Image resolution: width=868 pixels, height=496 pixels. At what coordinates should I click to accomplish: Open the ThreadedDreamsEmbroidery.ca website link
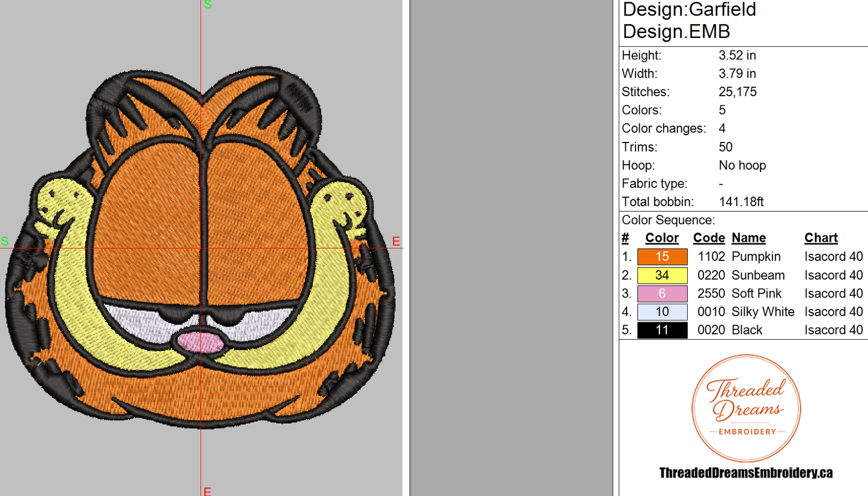(745, 473)
